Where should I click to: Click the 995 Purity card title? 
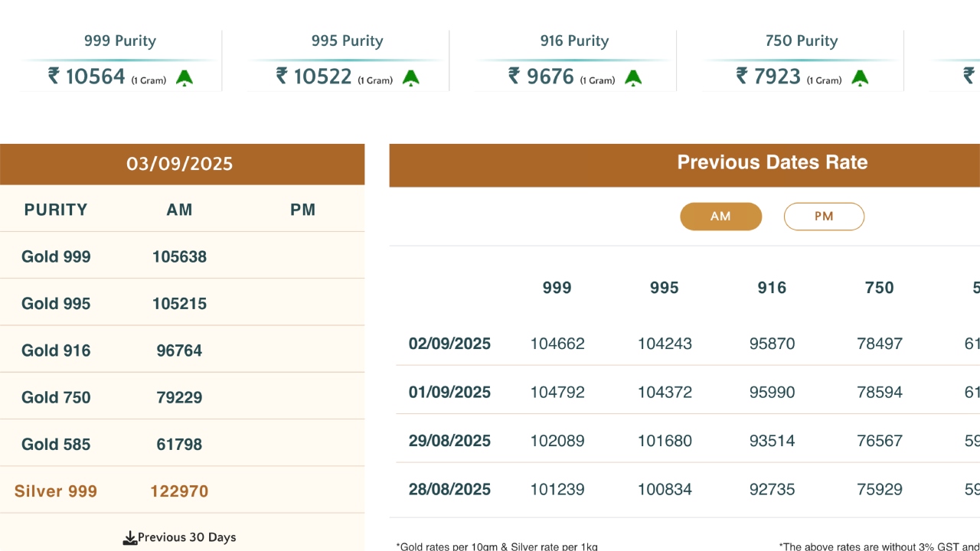pos(347,41)
